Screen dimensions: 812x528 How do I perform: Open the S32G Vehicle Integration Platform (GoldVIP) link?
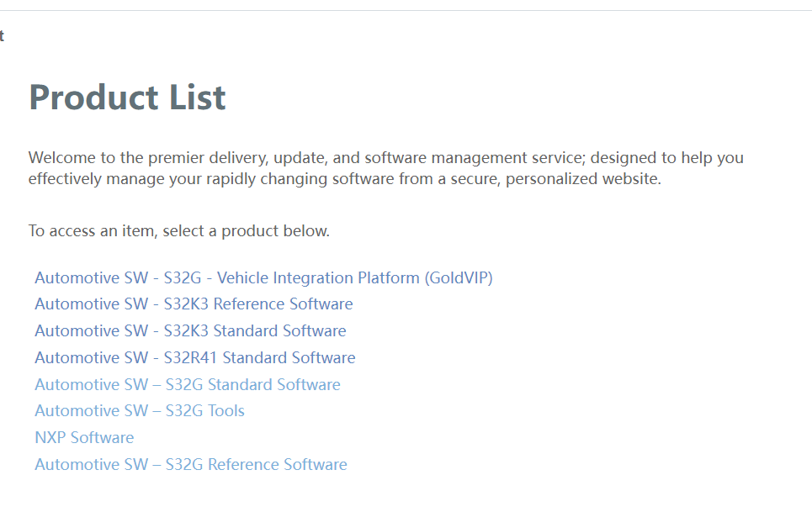pos(263,277)
